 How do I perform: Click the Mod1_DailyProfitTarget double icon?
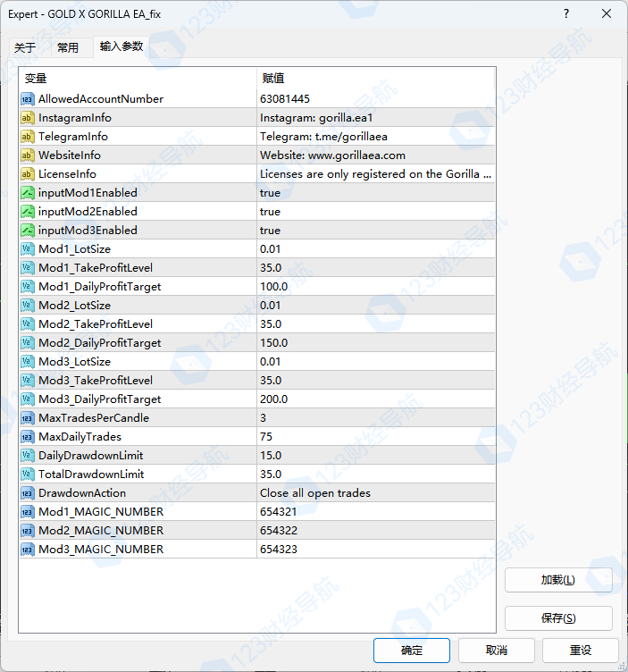click(28, 287)
